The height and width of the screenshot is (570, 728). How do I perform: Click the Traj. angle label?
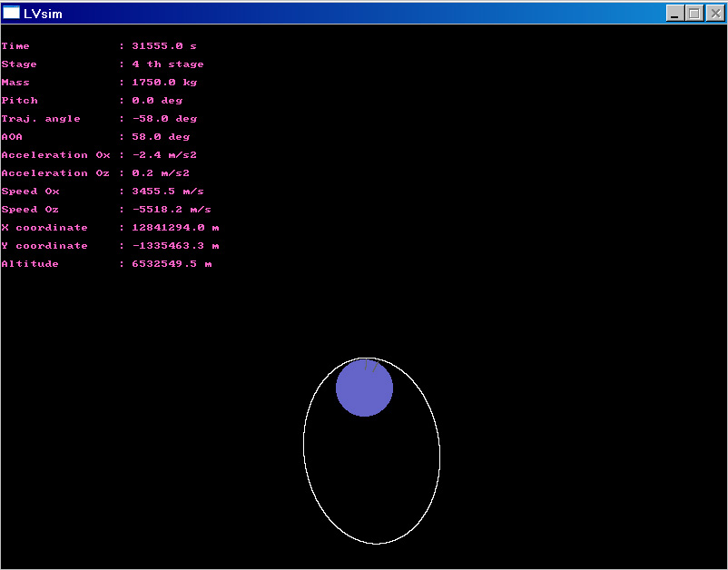tap(41, 118)
